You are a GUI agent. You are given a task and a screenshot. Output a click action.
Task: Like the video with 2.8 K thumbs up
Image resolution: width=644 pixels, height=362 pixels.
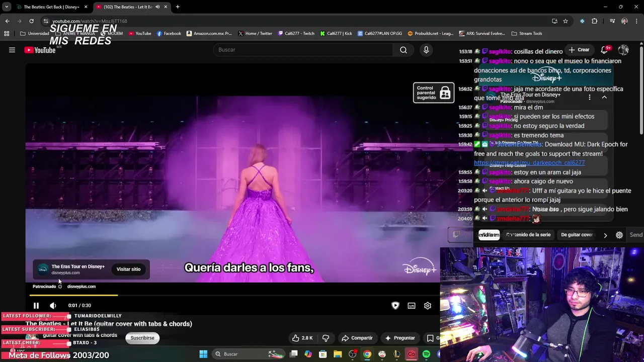click(x=303, y=338)
